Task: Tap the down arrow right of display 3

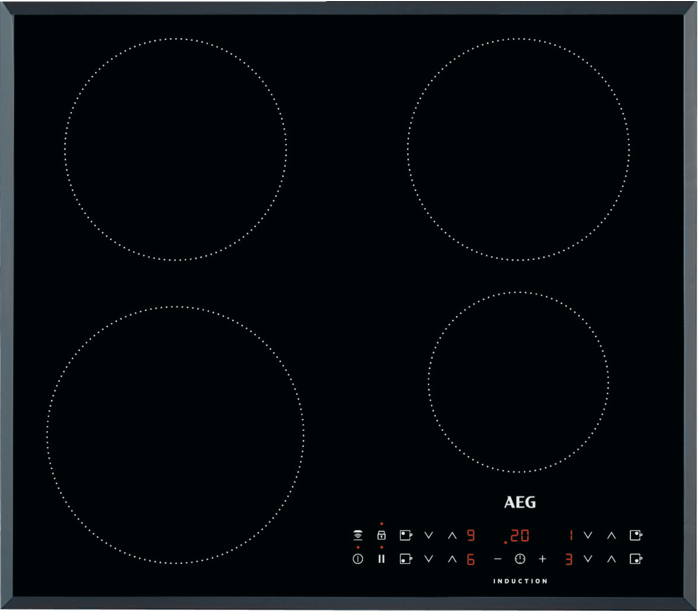Action: 588,559
